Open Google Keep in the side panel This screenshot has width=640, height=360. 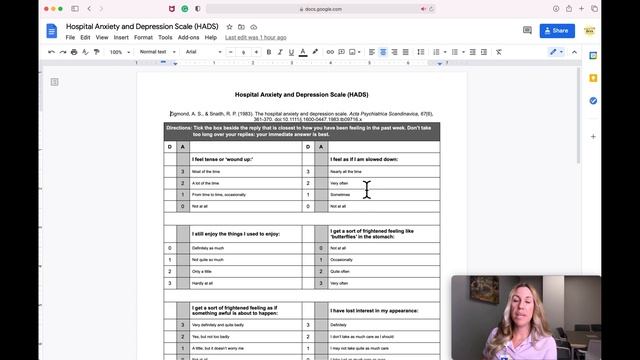coord(593,78)
